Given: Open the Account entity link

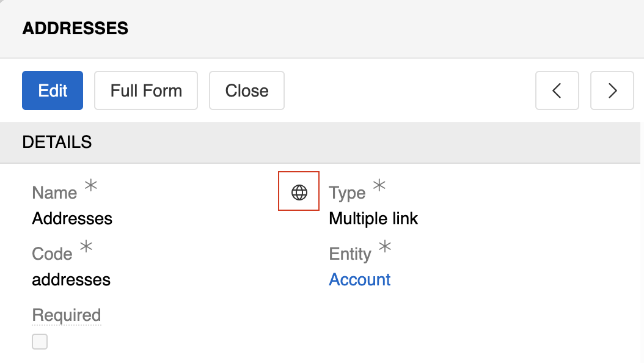Looking at the screenshot, I should (x=360, y=280).
